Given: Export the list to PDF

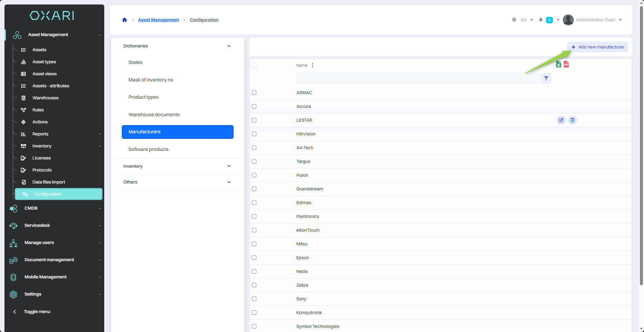Looking at the screenshot, I should click(566, 64).
